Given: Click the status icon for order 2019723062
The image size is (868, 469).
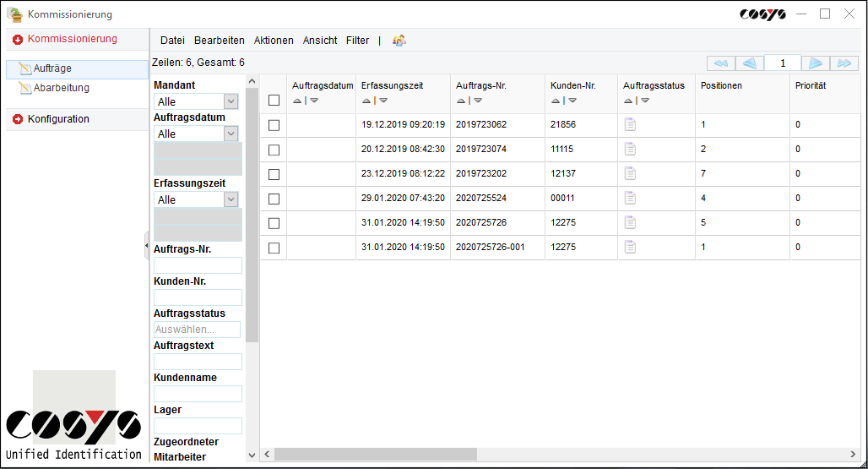Looking at the screenshot, I should (630, 125).
